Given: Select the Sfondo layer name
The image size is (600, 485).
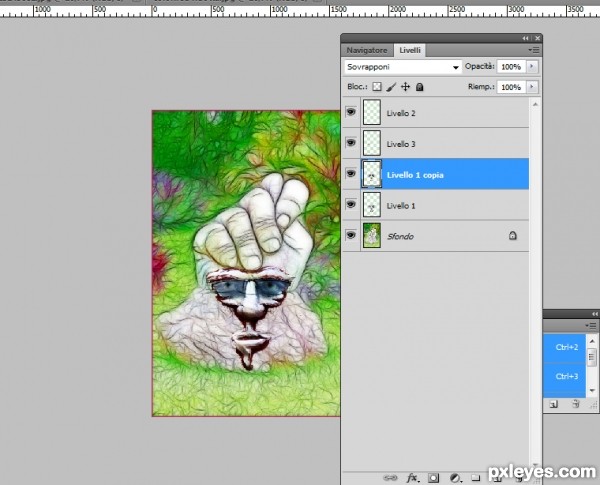Looking at the screenshot, I should (400, 237).
